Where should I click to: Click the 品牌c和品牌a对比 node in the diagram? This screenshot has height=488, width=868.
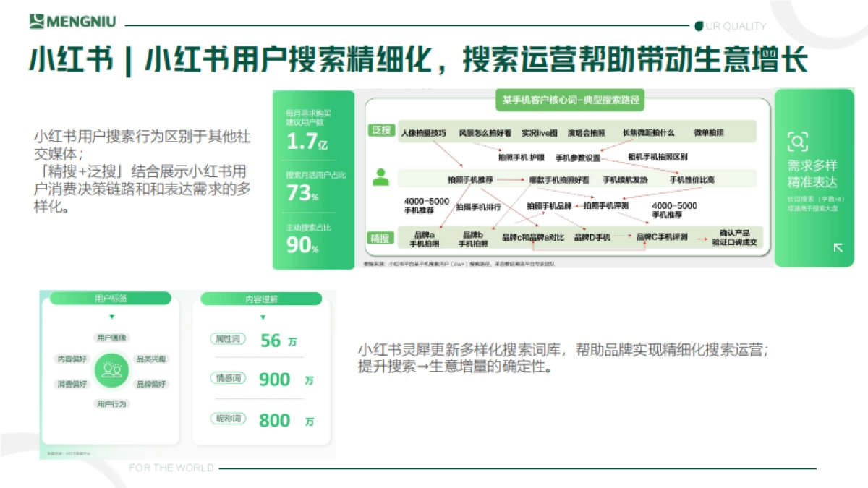click(532, 235)
